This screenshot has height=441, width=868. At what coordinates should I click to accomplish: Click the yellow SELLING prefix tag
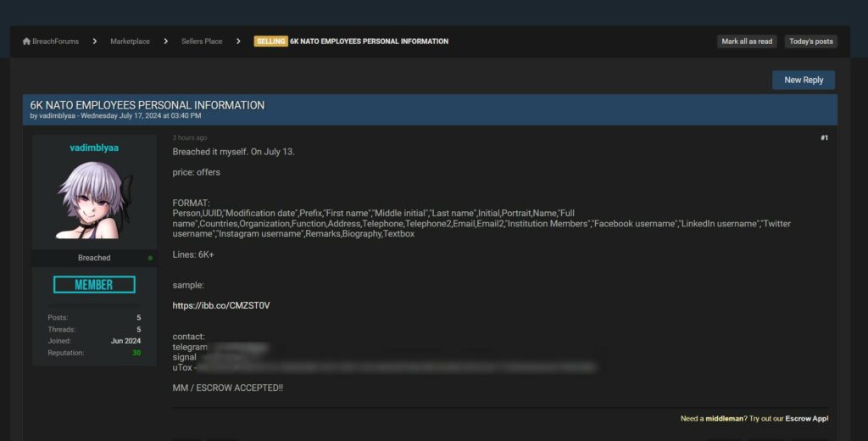[x=270, y=42]
